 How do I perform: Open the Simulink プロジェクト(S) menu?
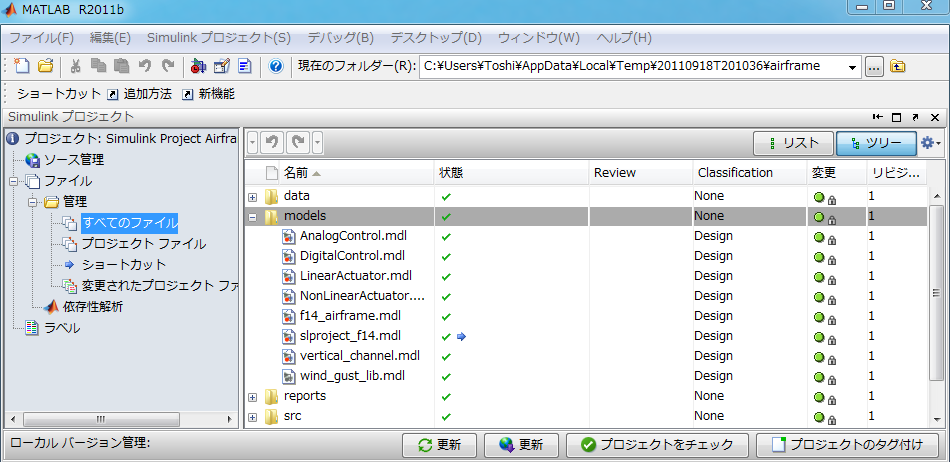(x=219, y=38)
